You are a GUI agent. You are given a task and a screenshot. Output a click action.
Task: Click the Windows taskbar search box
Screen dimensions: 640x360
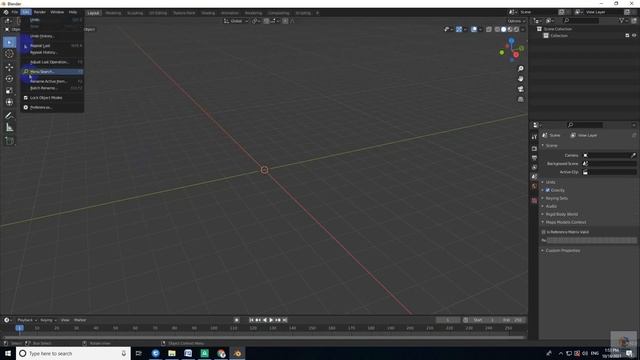click(73, 353)
